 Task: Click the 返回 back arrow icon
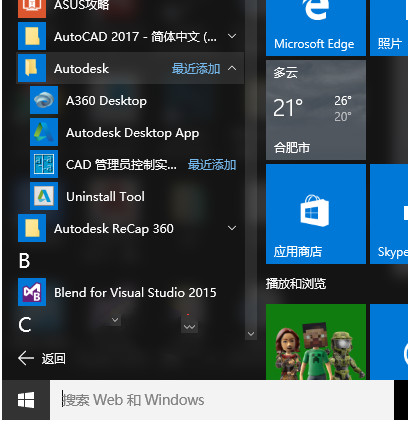tap(26, 359)
